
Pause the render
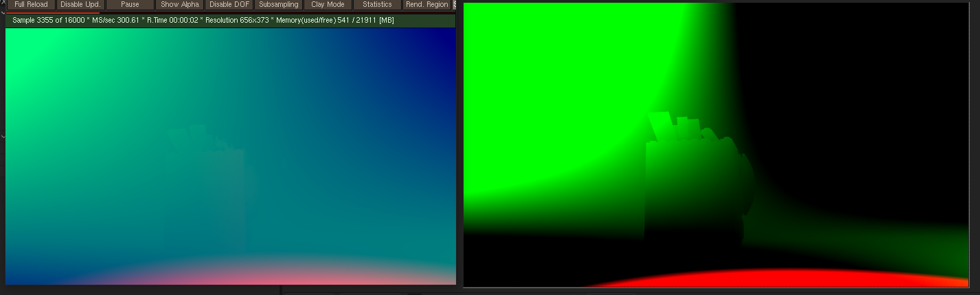point(130,5)
